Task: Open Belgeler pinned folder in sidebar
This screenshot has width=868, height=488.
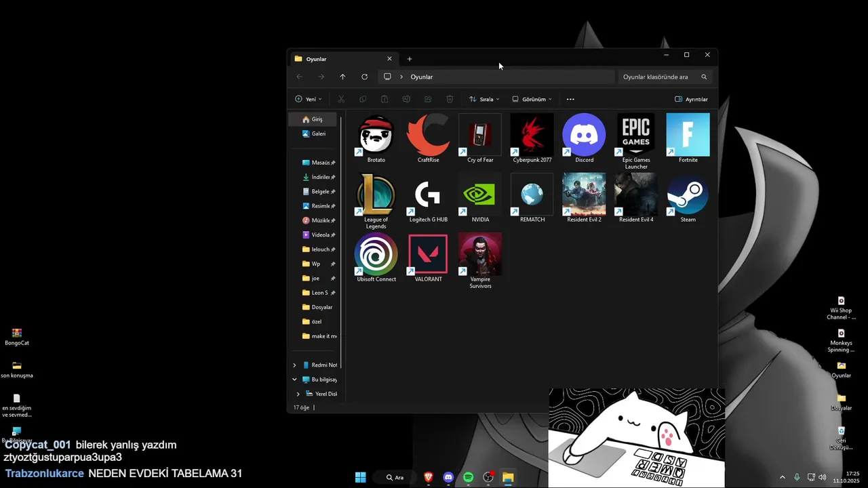Action: (319, 192)
